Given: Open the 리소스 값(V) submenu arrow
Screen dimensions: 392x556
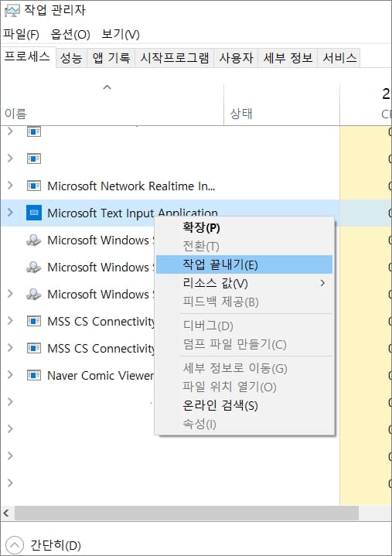Looking at the screenshot, I should 322,283.
